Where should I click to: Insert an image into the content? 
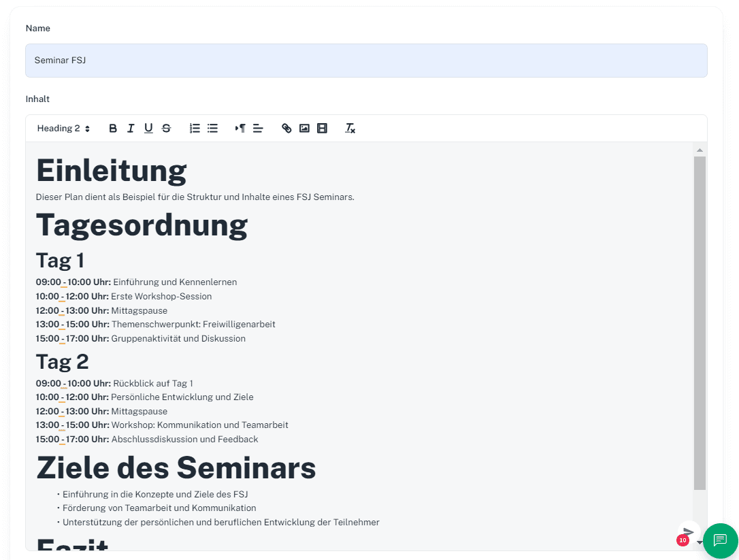304,128
